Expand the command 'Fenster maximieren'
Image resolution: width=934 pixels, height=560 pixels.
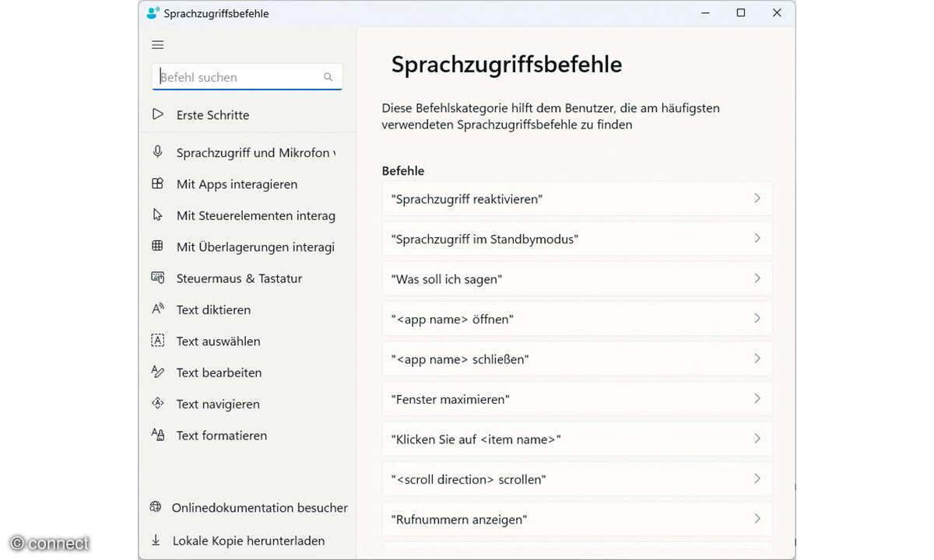click(x=757, y=398)
